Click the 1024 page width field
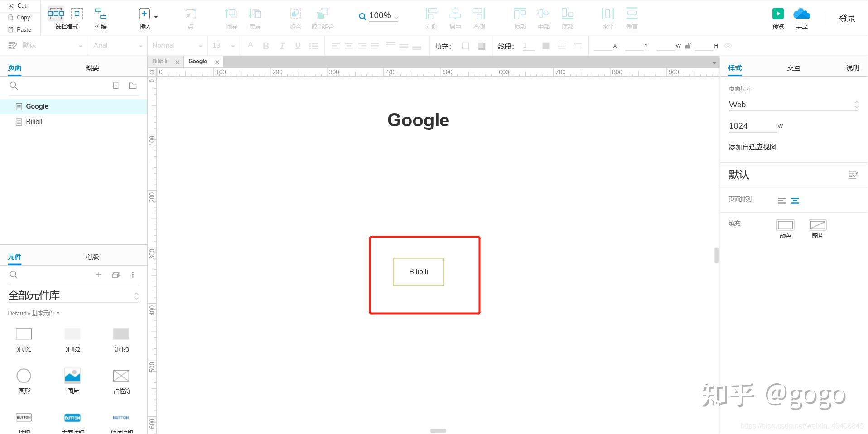The image size is (868, 434). point(752,126)
